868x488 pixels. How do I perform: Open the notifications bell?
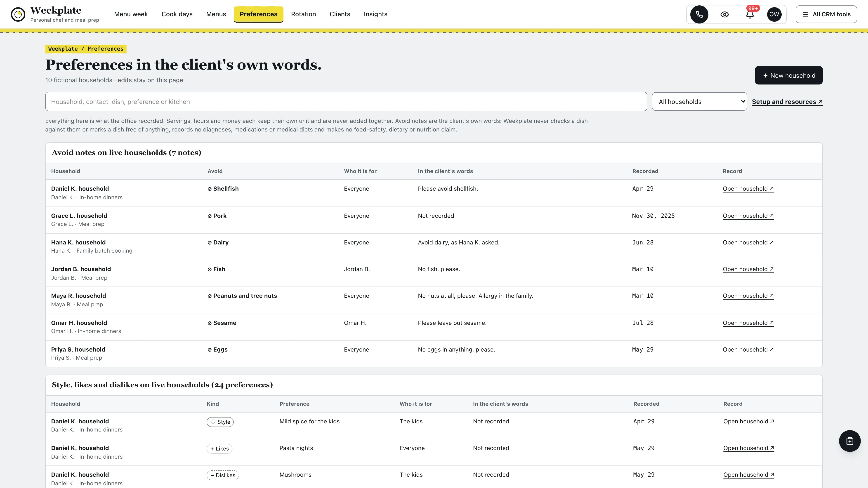click(750, 14)
